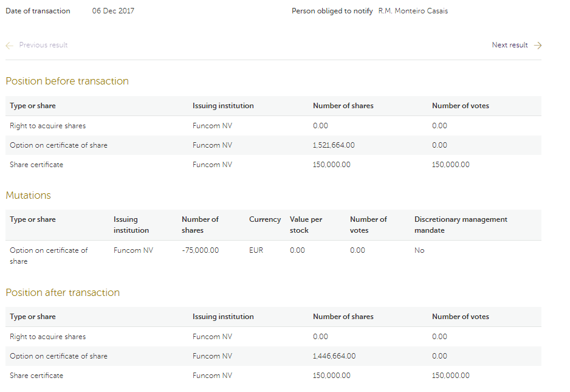The width and height of the screenshot is (570, 392).
Task: Select the 1,446,664.00 shares value
Action: coord(334,356)
